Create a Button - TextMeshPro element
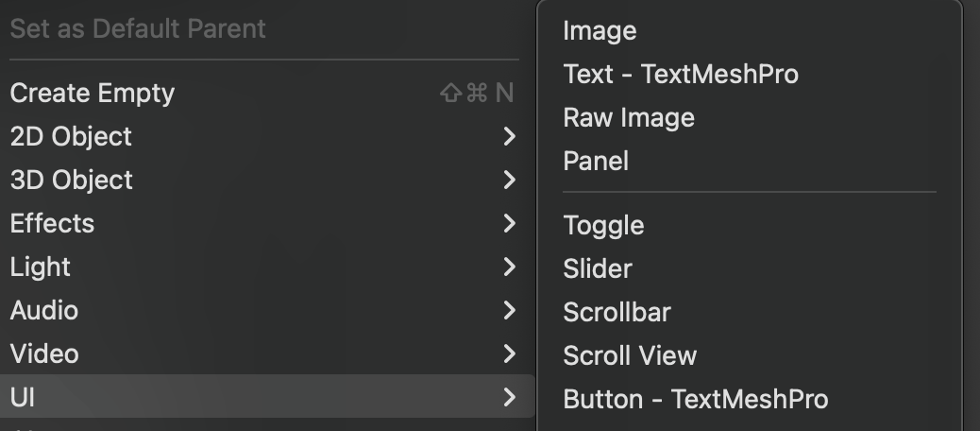Screen dimensions: 980x431 [696, 400]
